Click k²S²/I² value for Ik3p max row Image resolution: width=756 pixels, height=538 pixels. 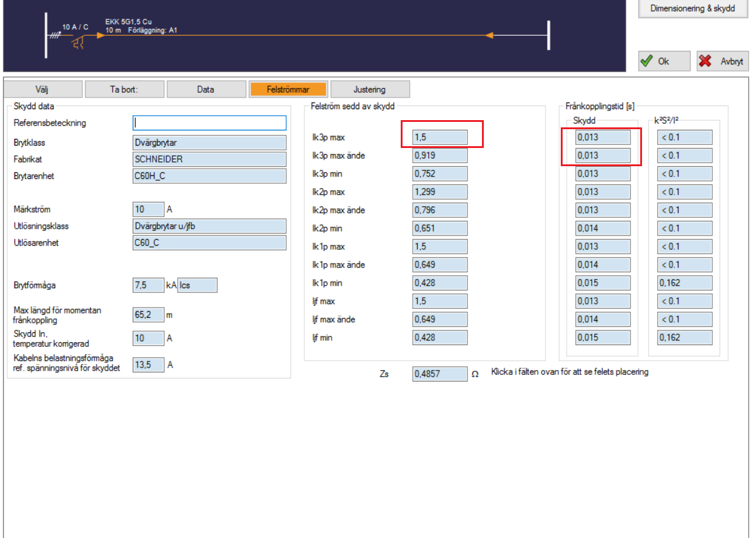point(684,137)
